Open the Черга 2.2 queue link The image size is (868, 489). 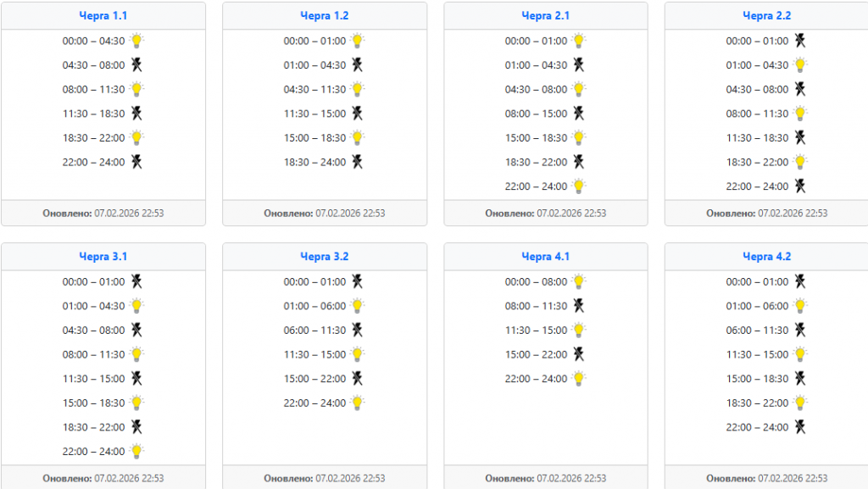[x=767, y=16]
